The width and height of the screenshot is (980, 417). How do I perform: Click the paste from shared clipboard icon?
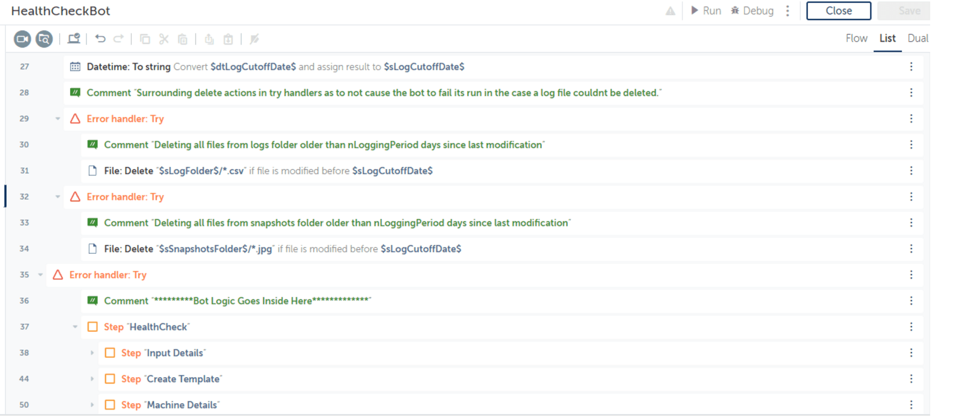click(228, 39)
